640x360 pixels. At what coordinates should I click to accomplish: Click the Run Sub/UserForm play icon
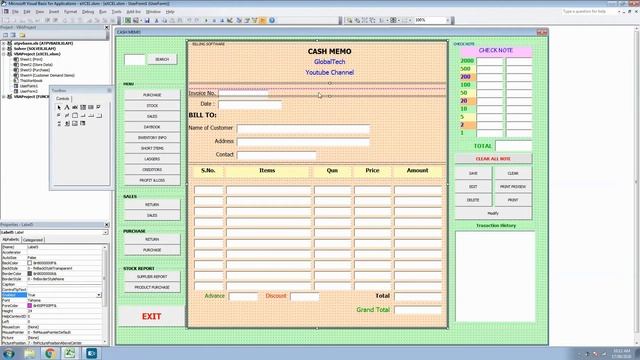point(206,20)
